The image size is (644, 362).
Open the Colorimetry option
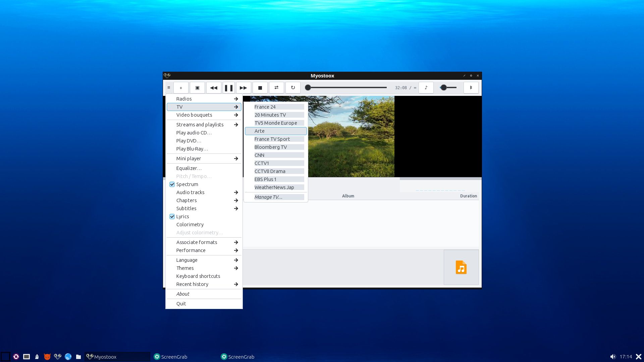click(204, 225)
